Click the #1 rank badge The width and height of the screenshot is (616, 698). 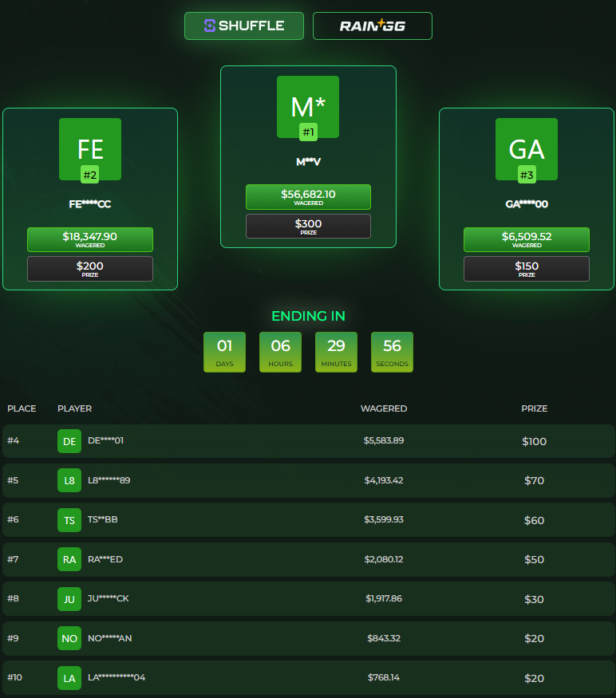pyautogui.click(x=308, y=132)
